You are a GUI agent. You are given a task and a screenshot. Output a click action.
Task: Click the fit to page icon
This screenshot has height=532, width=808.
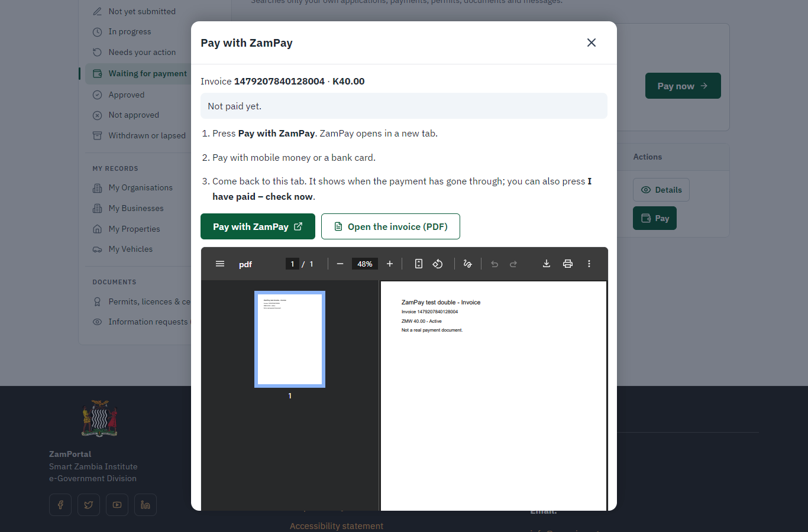(x=419, y=264)
